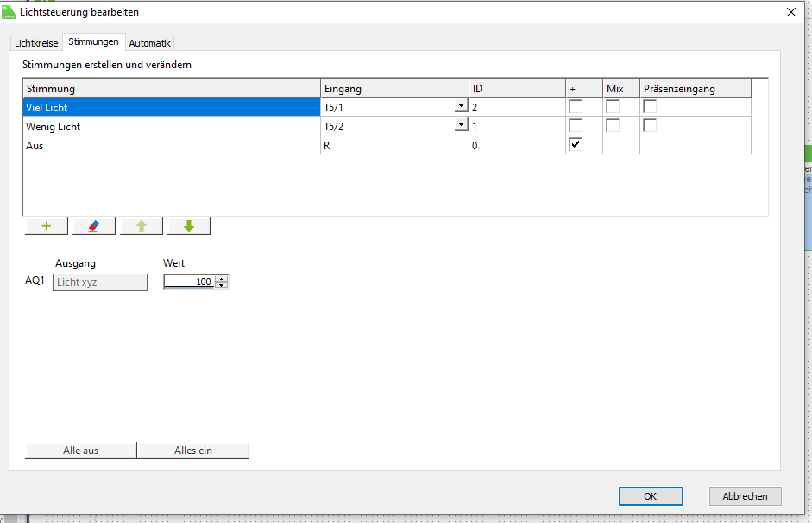Click the Alle aus button

(x=81, y=451)
